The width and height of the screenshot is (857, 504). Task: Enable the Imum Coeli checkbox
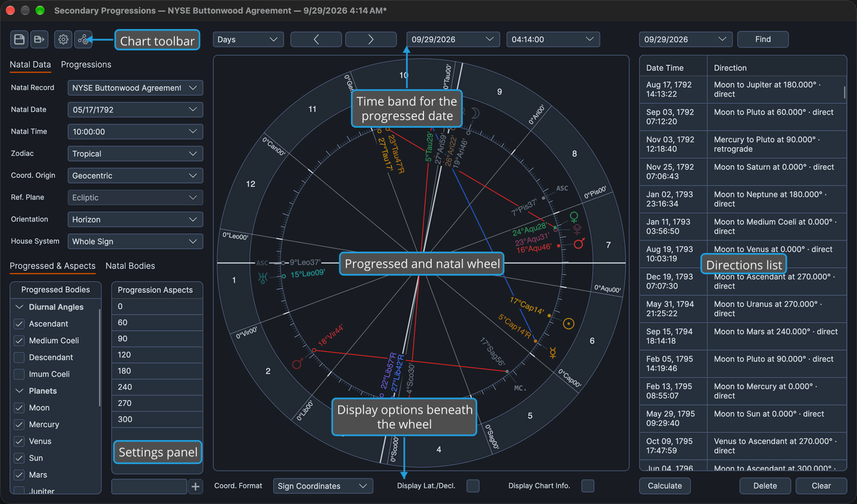[19, 374]
